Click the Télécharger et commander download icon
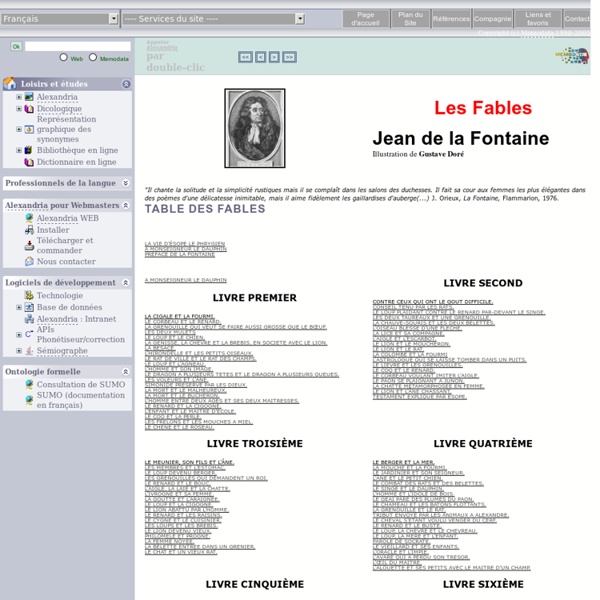 tap(29, 245)
